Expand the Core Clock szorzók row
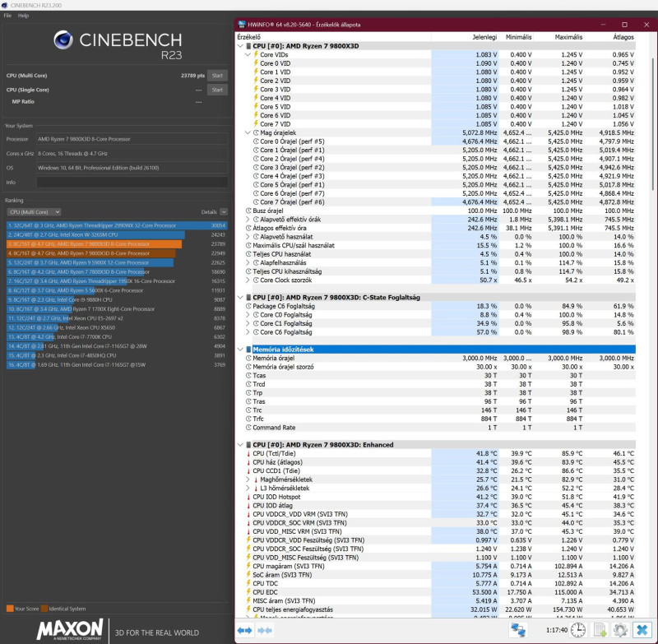Screen dimensions: 658x644 pyautogui.click(x=248, y=280)
